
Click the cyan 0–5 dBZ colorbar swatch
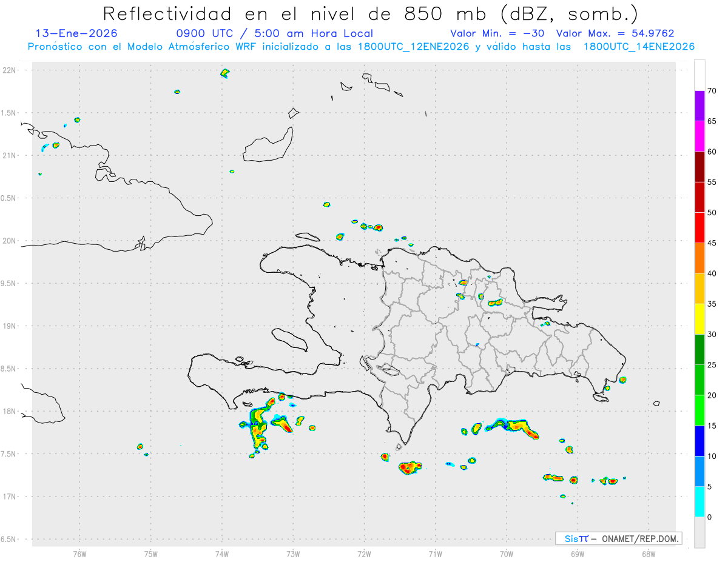[699, 502]
